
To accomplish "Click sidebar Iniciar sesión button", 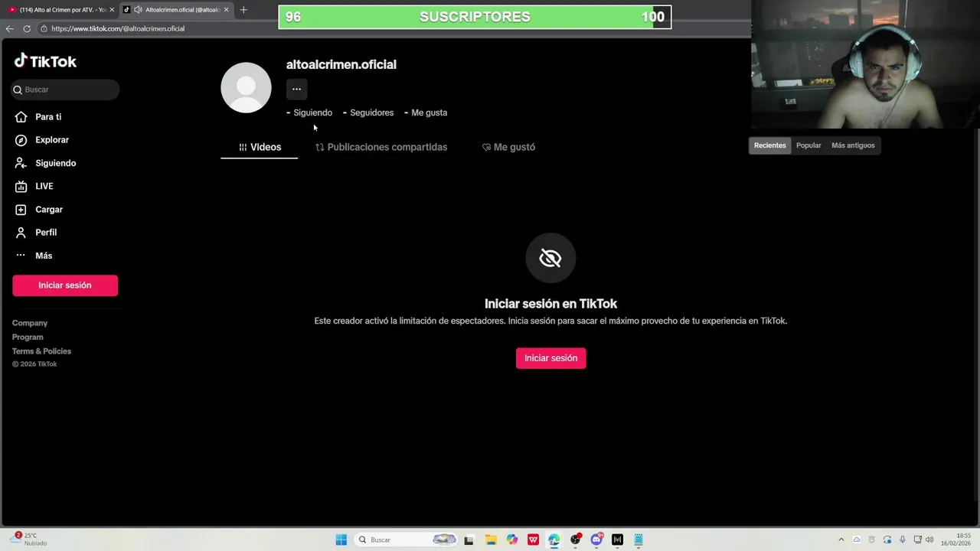I will 65,285.
